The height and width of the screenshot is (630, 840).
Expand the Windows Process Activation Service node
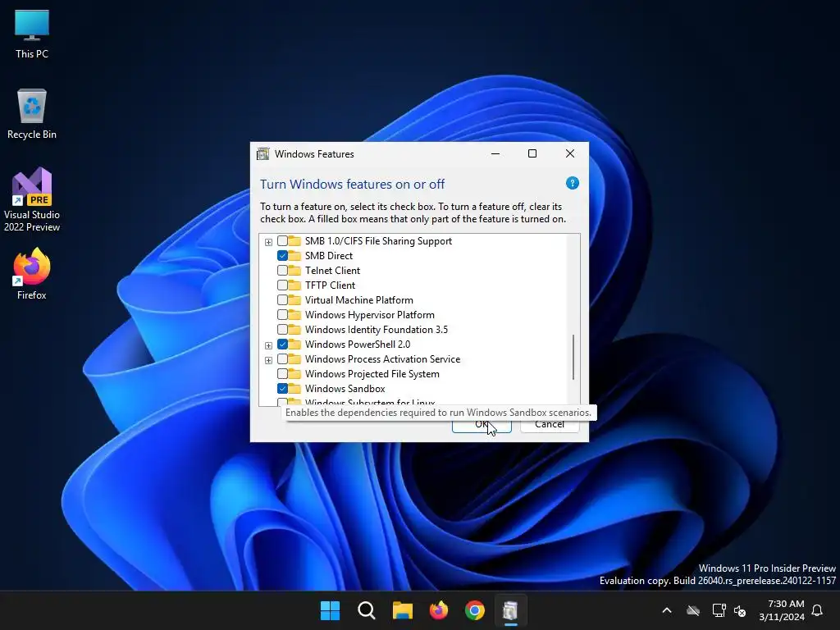268,360
